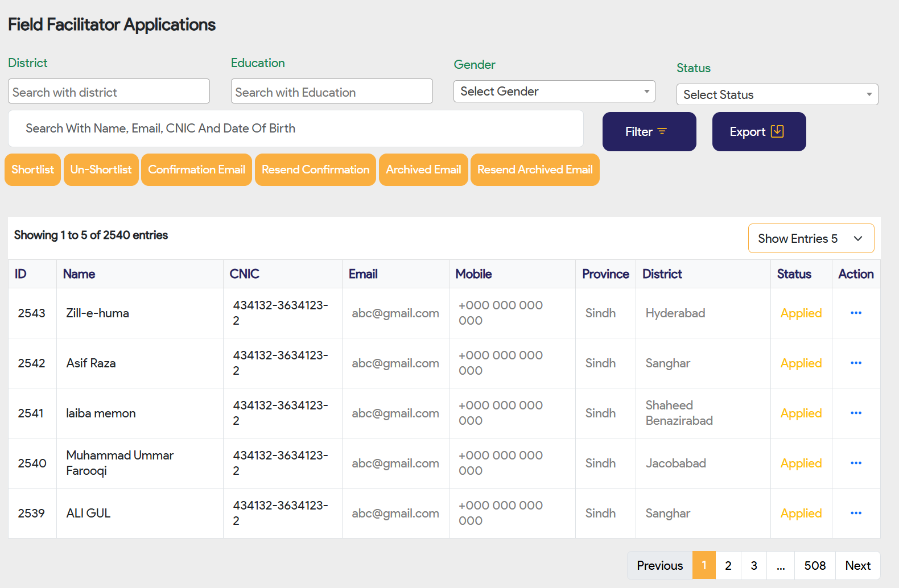Viewport: 899px width, 588px height.
Task: Open the Select Status dropdown
Action: (x=777, y=95)
